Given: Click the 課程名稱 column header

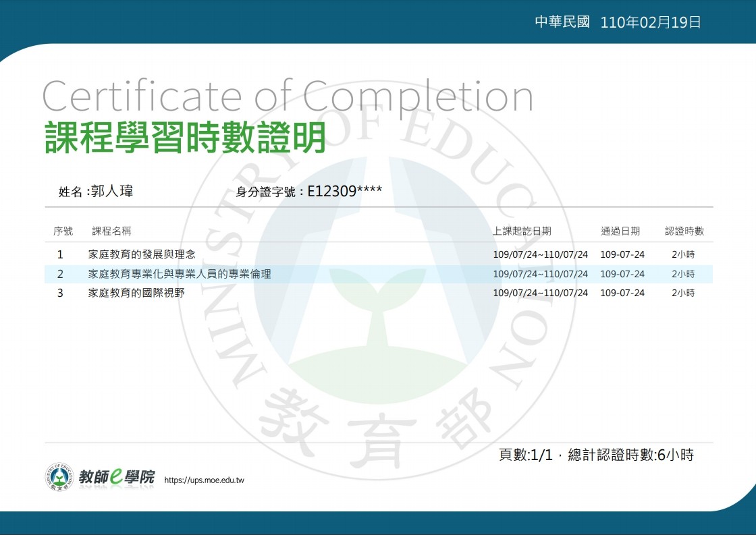Looking at the screenshot, I should tap(111, 231).
